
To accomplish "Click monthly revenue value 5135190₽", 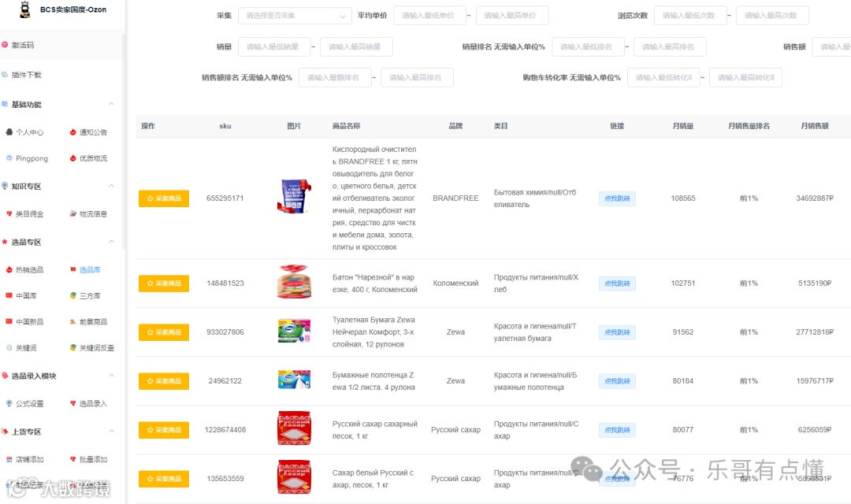I will click(x=815, y=283).
